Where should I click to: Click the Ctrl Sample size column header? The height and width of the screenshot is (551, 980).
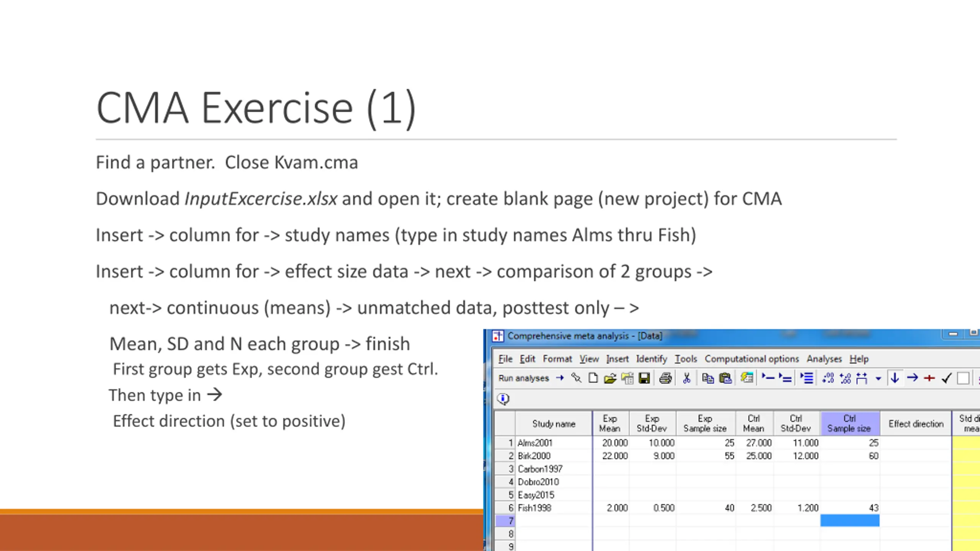click(x=850, y=424)
